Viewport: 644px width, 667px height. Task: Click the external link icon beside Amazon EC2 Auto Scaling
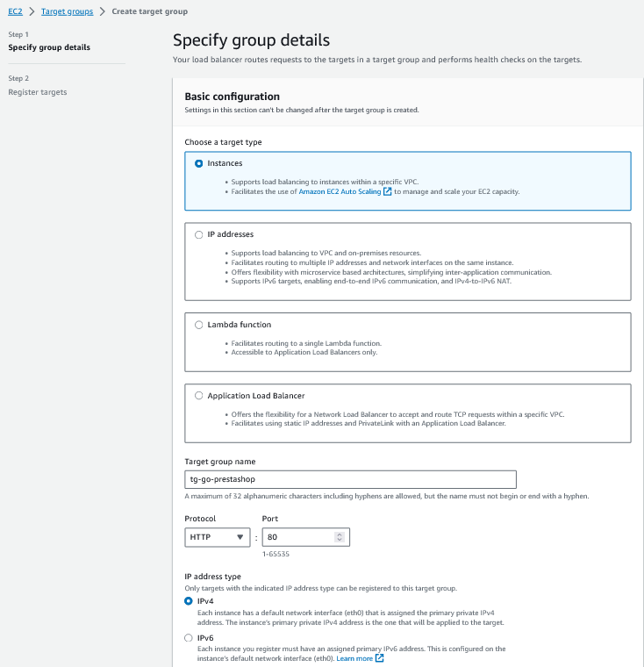click(388, 191)
